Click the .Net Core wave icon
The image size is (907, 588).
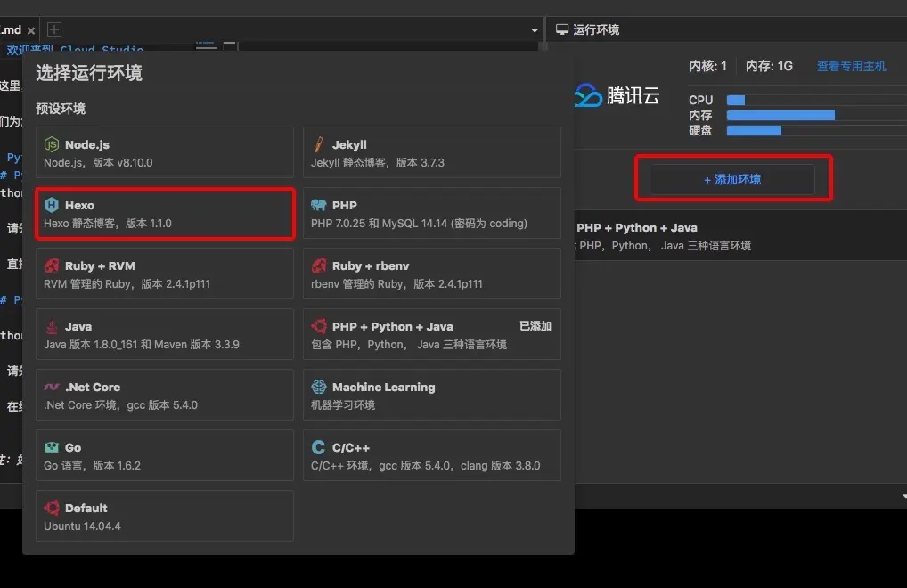point(52,387)
